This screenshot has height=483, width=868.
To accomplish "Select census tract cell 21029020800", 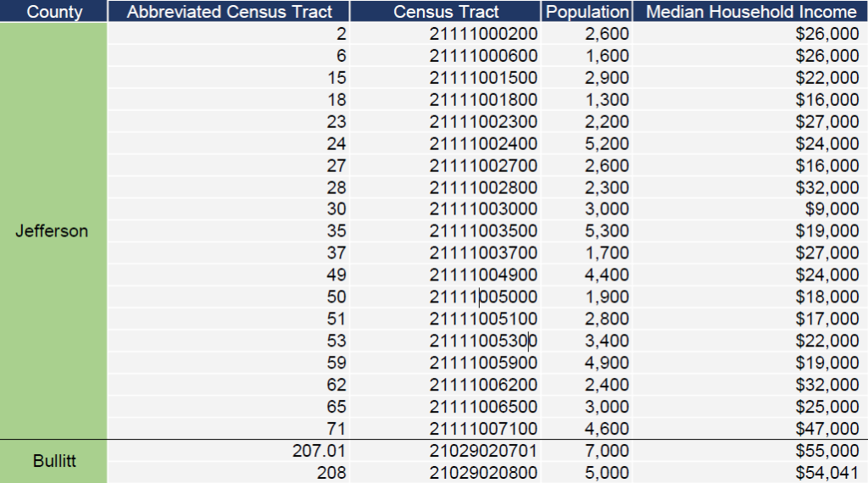I will coord(483,473).
